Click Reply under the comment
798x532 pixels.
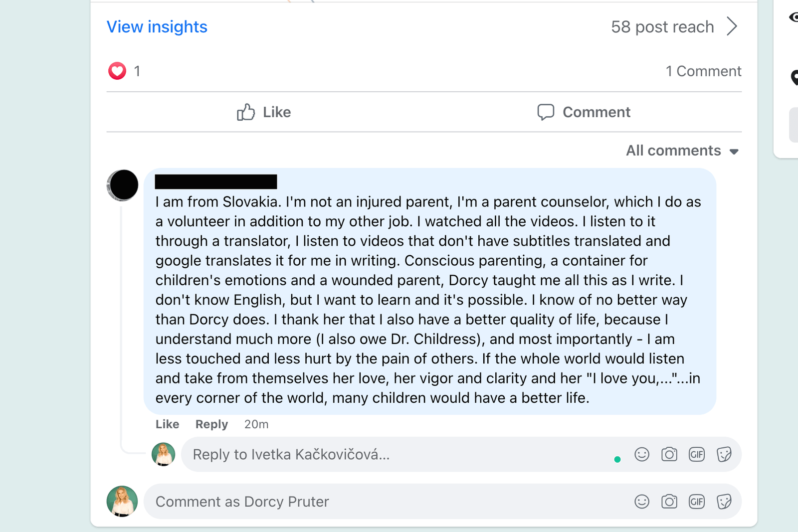[211, 424]
